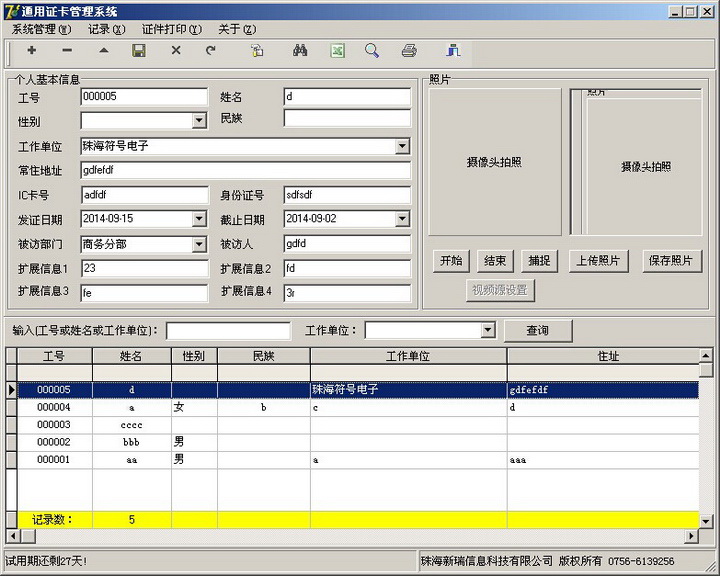The width and height of the screenshot is (720, 576).
Task: Click right 摄像头拍照 photo panel
Action: [645, 166]
